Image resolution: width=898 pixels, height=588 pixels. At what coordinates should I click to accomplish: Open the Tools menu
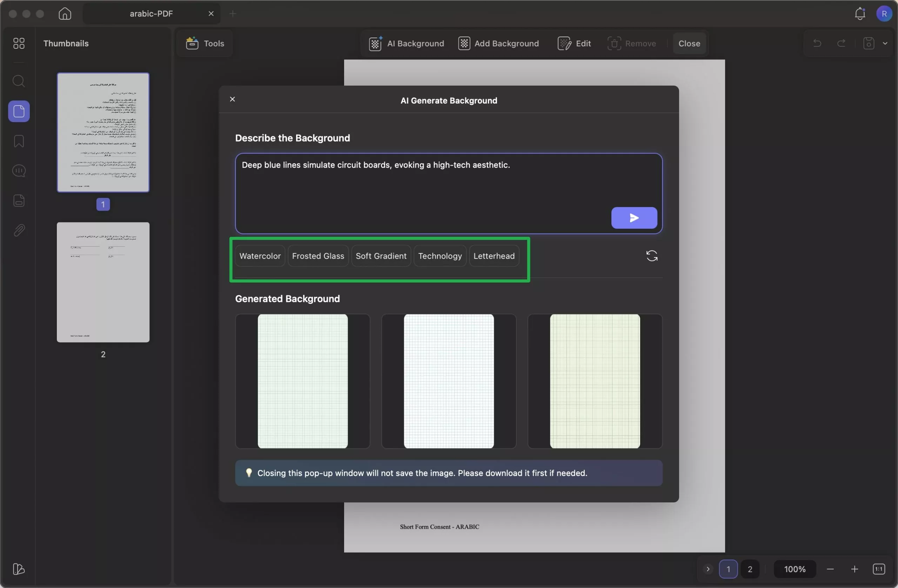pos(205,44)
